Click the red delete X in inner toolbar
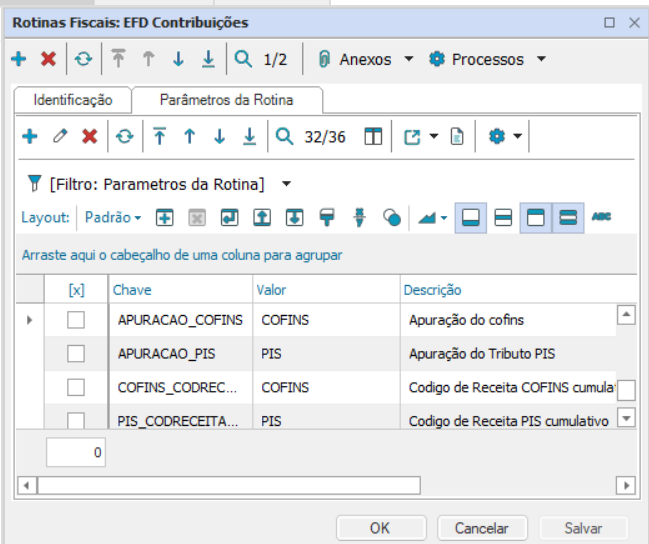The image size is (649, 544). click(x=89, y=137)
